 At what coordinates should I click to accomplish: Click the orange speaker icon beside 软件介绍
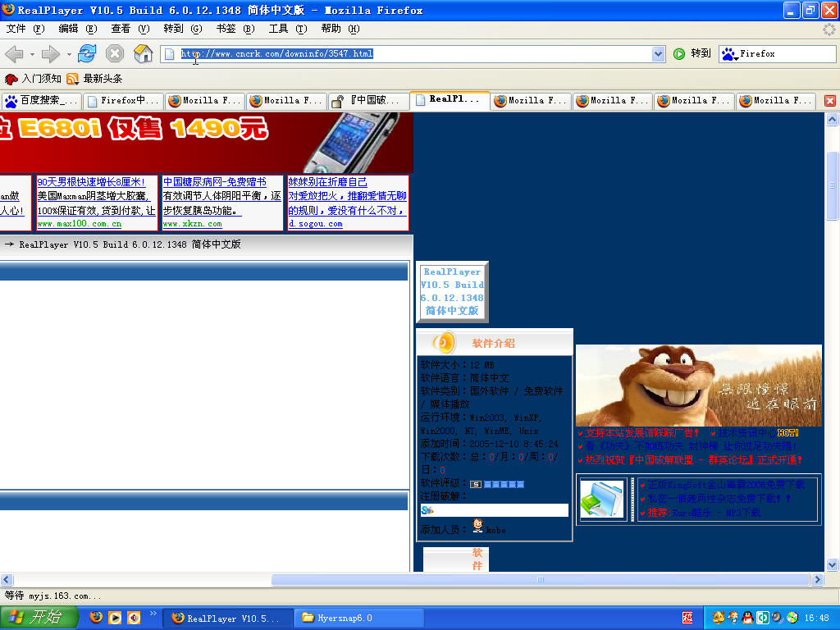coord(444,343)
